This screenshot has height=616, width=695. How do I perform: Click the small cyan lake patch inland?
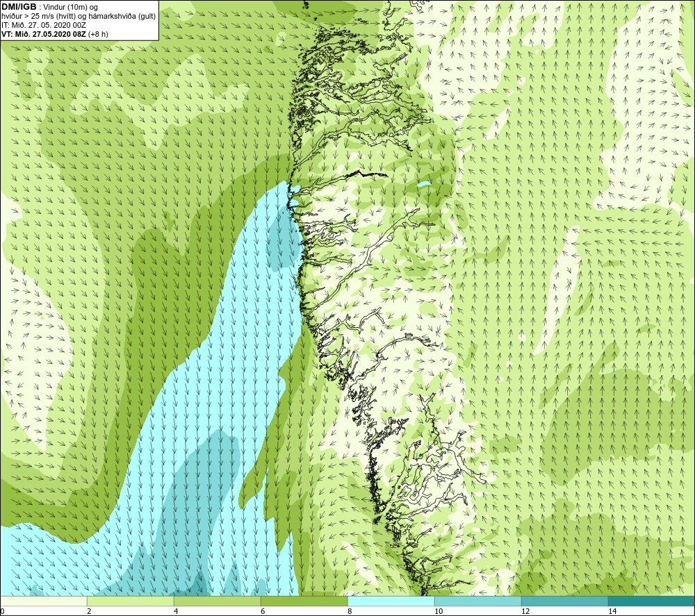point(423,183)
